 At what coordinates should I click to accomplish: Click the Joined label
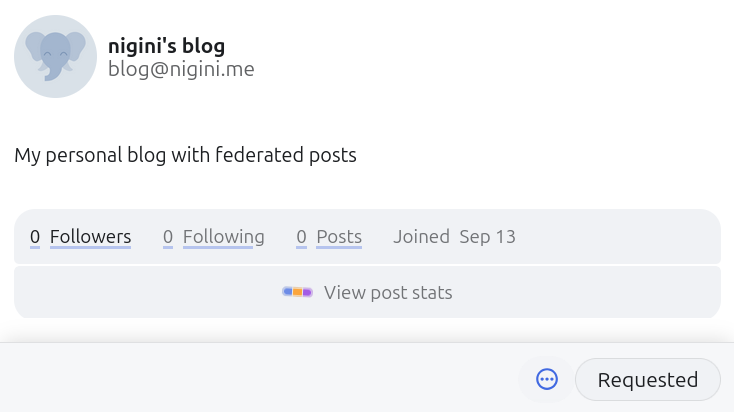(421, 237)
